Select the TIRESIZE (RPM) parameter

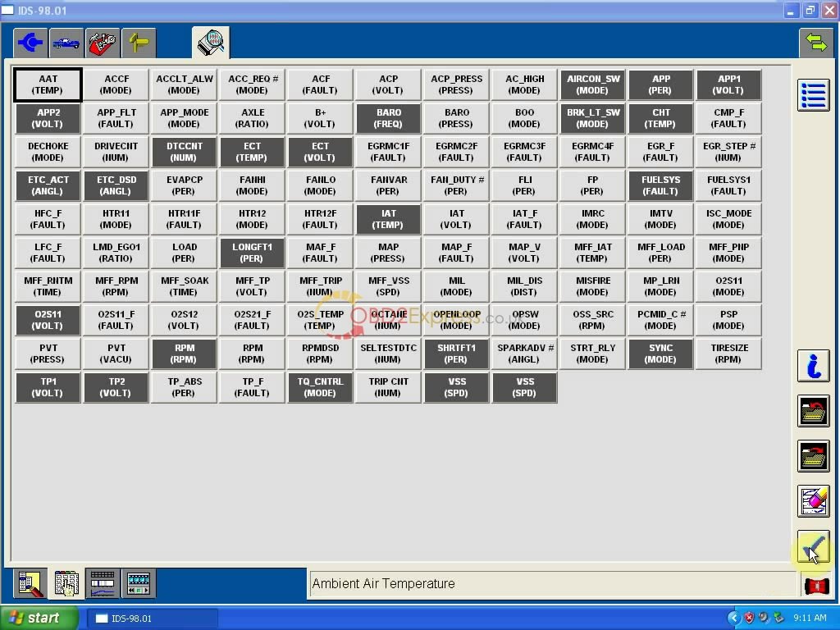[728, 354]
